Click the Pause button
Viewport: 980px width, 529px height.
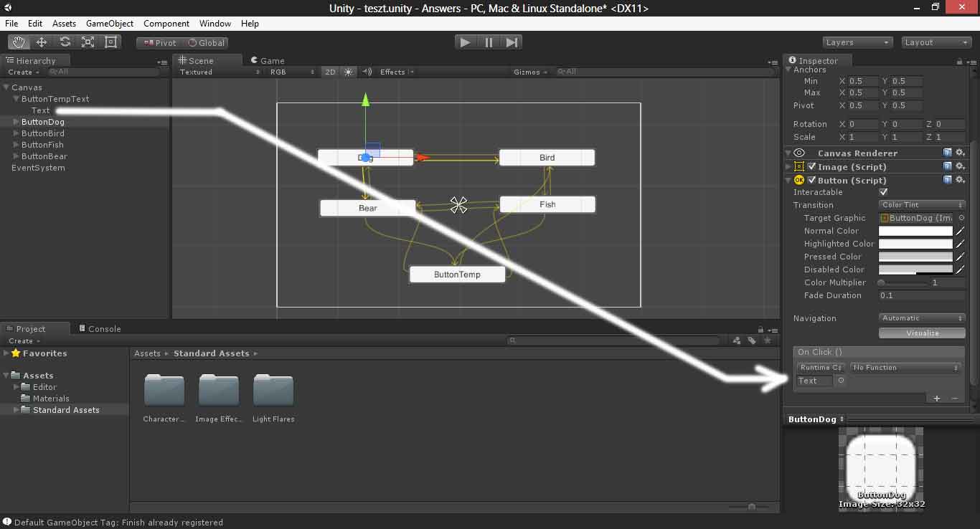[x=489, y=42]
